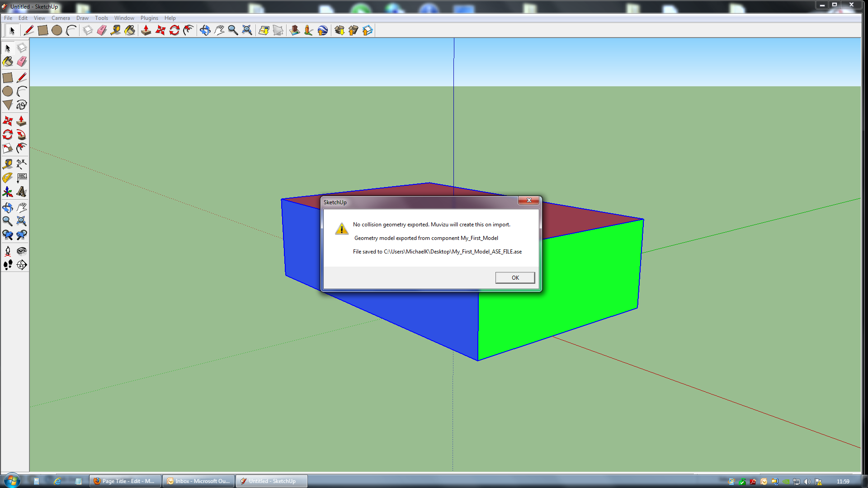Select the Rectangle tool in top toolbar
The width and height of the screenshot is (868, 488).
tap(43, 30)
